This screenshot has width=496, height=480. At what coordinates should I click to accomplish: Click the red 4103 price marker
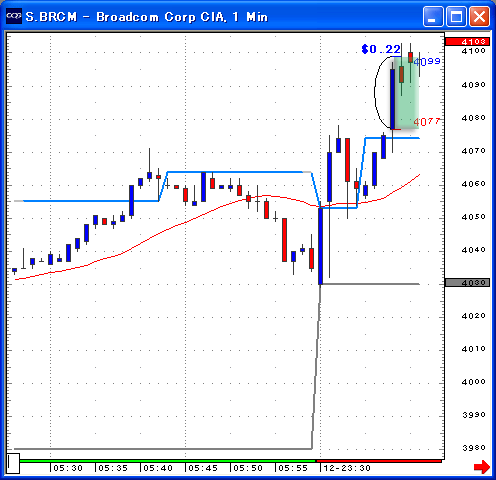tap(468, 42)
